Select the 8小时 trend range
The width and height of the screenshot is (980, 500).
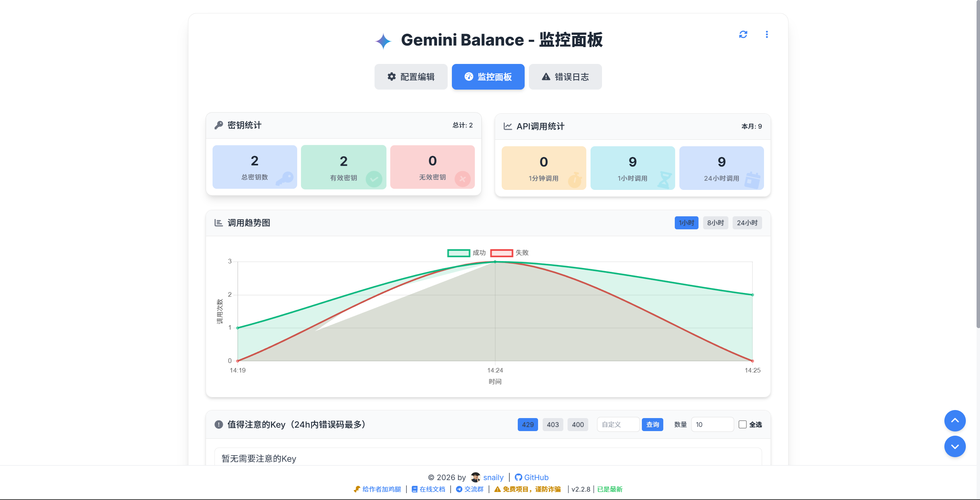(715, 223)
